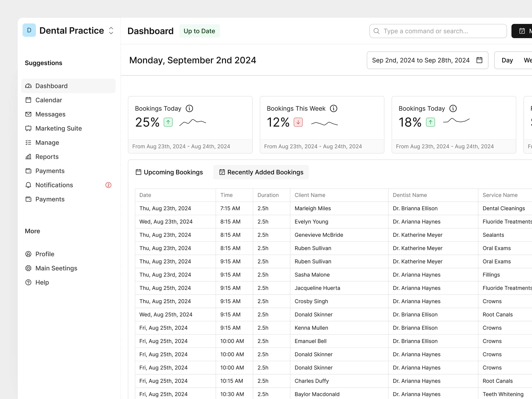Focus the command or search field
Viewport: 532px width, 399px height.
click(x=438, y=31)
